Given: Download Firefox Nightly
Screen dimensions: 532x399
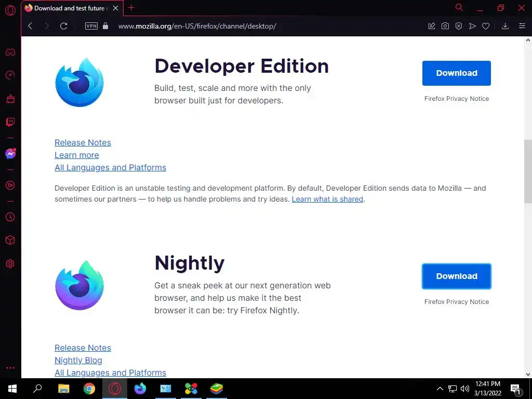Looking at the screenshot, I should coord(456,276).
